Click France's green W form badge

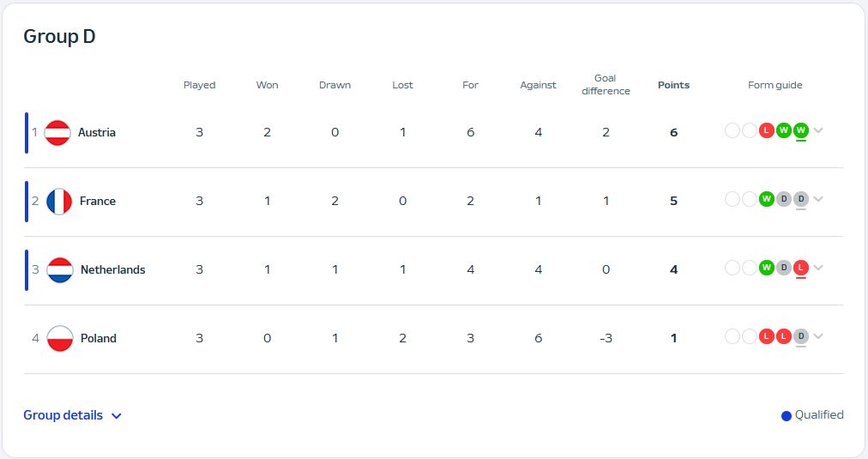pyautogui.click(x=766, y=199)
